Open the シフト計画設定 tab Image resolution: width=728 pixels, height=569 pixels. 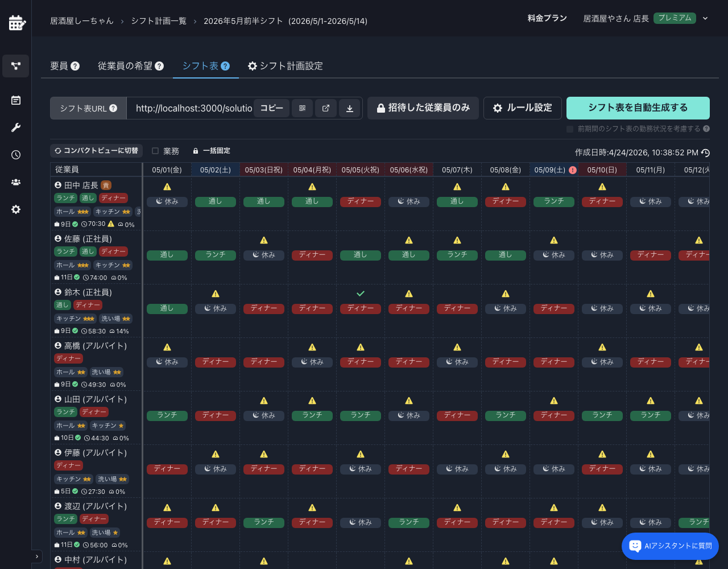pos(285,66)
